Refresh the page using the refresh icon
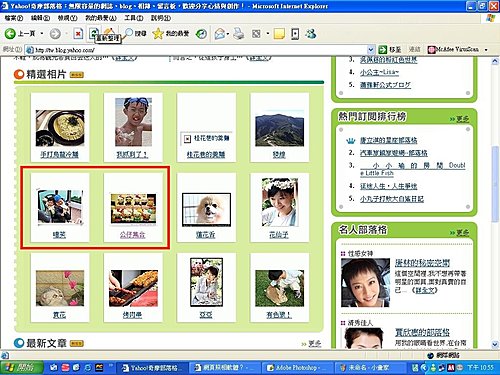Viewport: 500px width, 375px height. pyautogui.click(x=94, y=33)
